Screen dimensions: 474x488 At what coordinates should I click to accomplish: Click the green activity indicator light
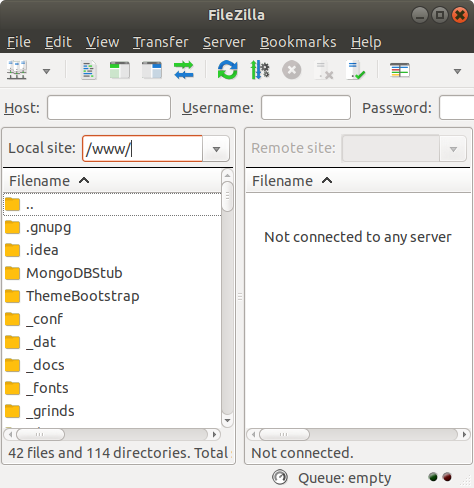click(433, 477)
